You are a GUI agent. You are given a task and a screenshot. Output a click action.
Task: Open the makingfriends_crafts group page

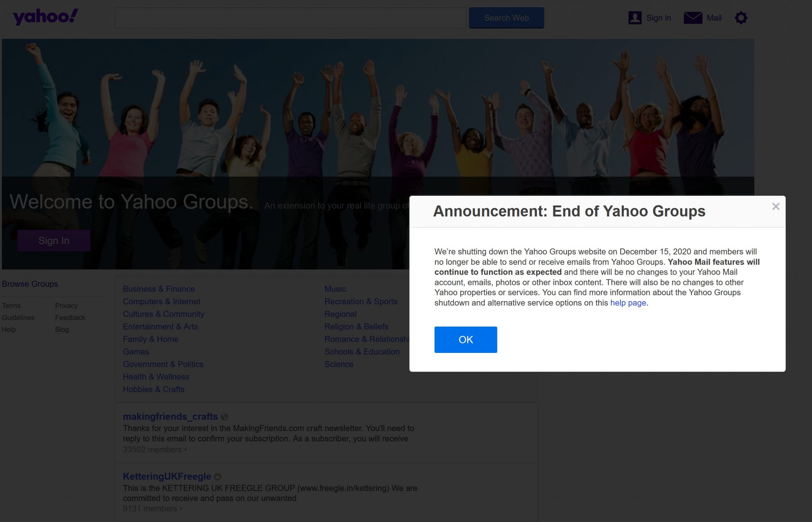[x=170, y=417]
